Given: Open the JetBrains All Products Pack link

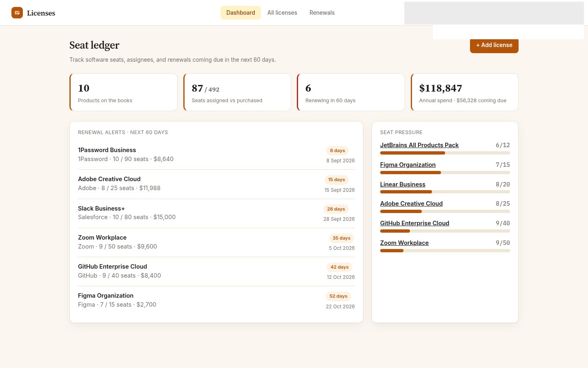Looking at the screenshot, I should click(x=419, y=145).
